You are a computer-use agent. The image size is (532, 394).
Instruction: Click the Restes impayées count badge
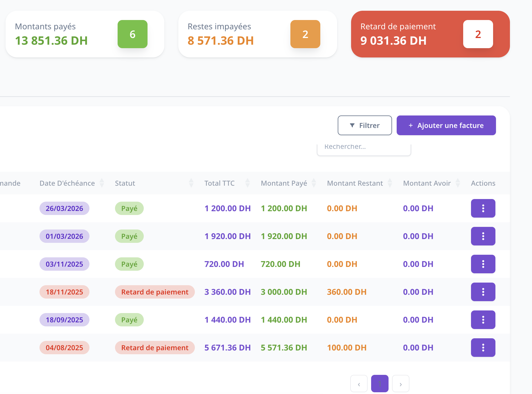pyautogui.click(x=305, y=34)
